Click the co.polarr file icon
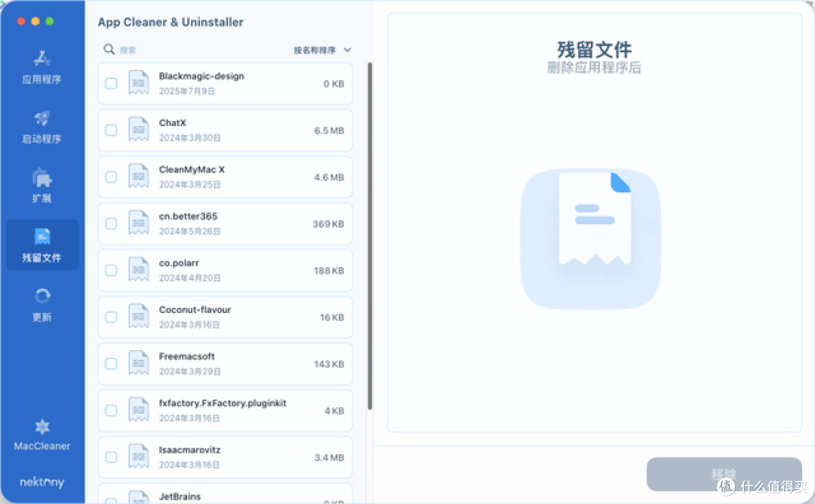 (138, 270)
